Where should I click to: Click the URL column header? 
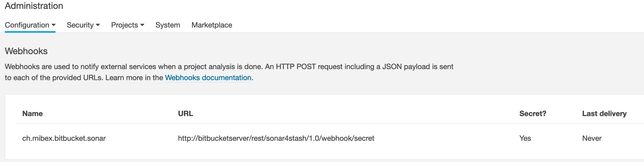click(x=185, y=113)
